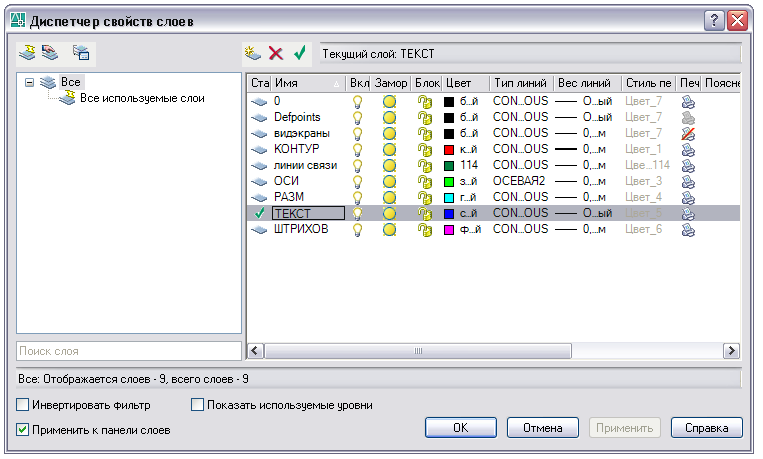
Task: Toggle plot printer icon for ОСИ
Action: coord(688,182)
